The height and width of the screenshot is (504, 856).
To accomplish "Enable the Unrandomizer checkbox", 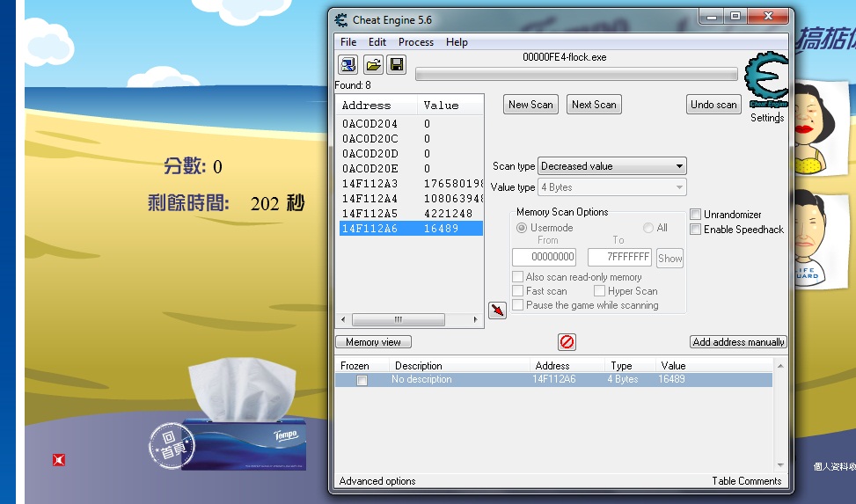I will (x=696, y=214).
